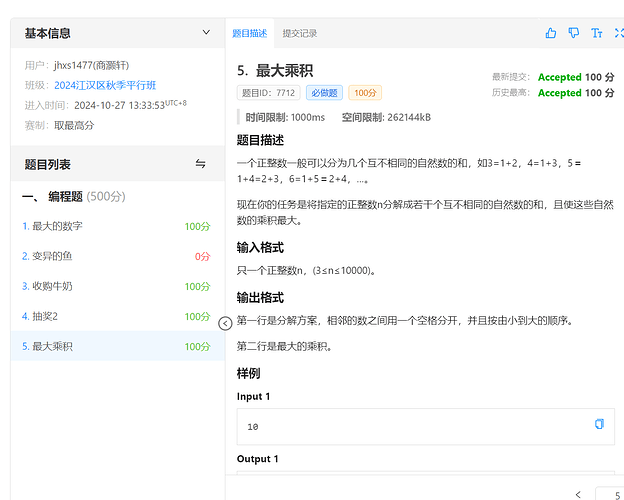Open problem 4. 抽奖2

coord(117,316)
